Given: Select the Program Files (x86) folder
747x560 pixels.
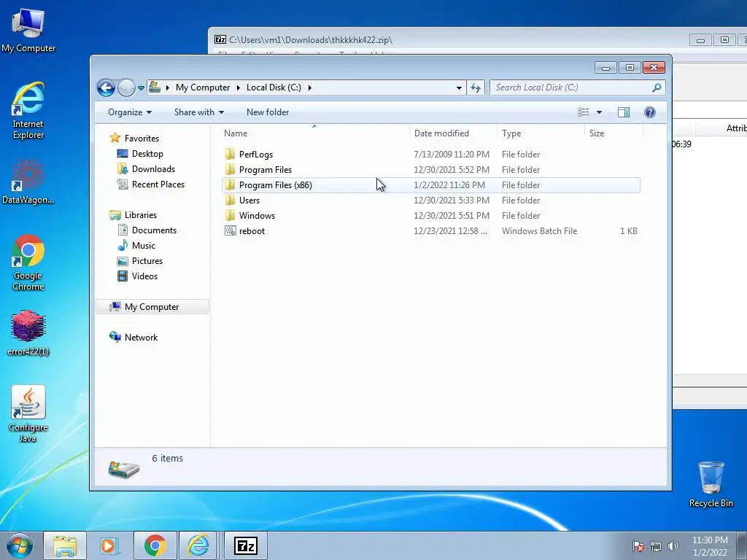Looking at the screenshot, I should (x=431, y=184).
